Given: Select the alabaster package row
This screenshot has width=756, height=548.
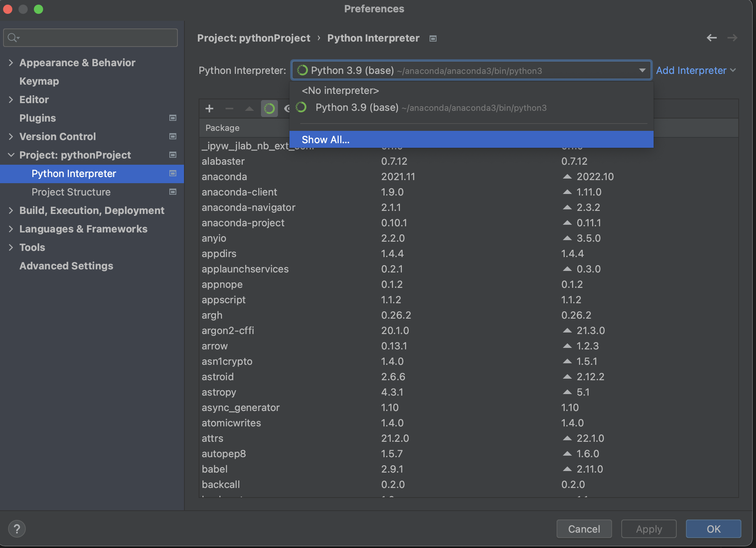Looking at the screenshot, I should pos(468,161).
